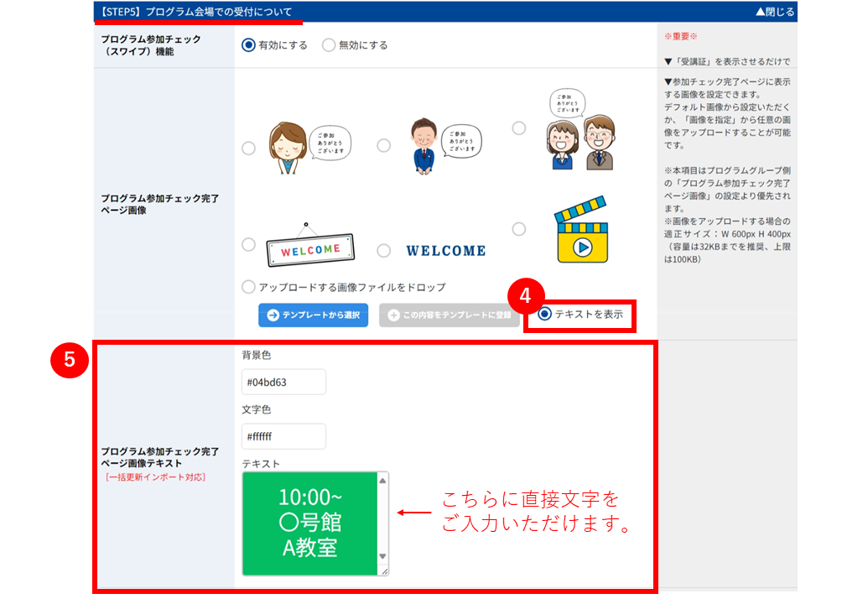868x604 pixels.
Task: Select テキストを表示 radio option
Action: coord(545,314)
